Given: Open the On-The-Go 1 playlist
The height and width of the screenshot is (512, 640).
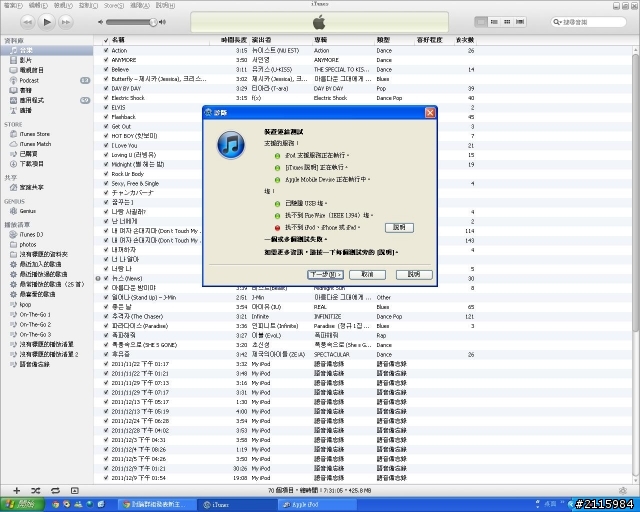Looking at the screenshot, I should [x=35, y=315].
